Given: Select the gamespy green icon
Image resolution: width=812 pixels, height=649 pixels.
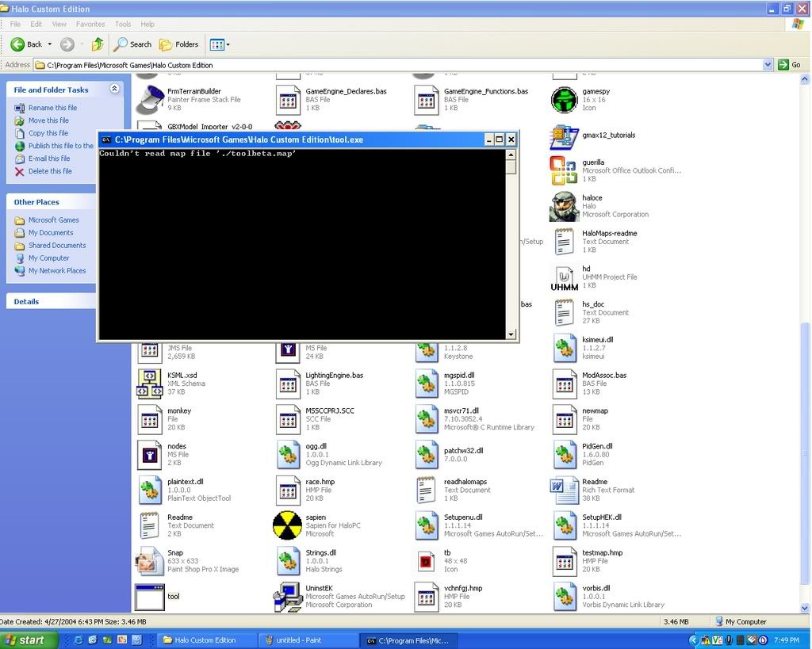Looking at the screenshot, I should click(x=564, y=99).
